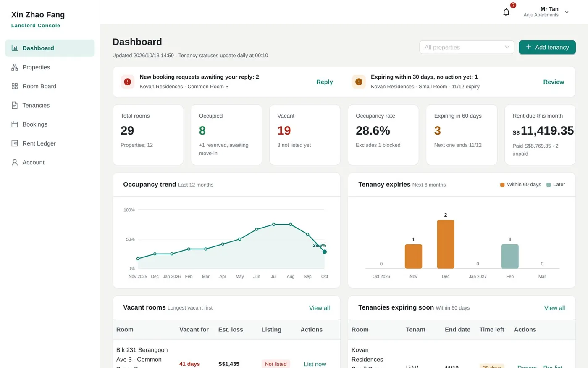Click the Room Board grid icon
This screenshot has height=368, width=588.
[15, 86]
